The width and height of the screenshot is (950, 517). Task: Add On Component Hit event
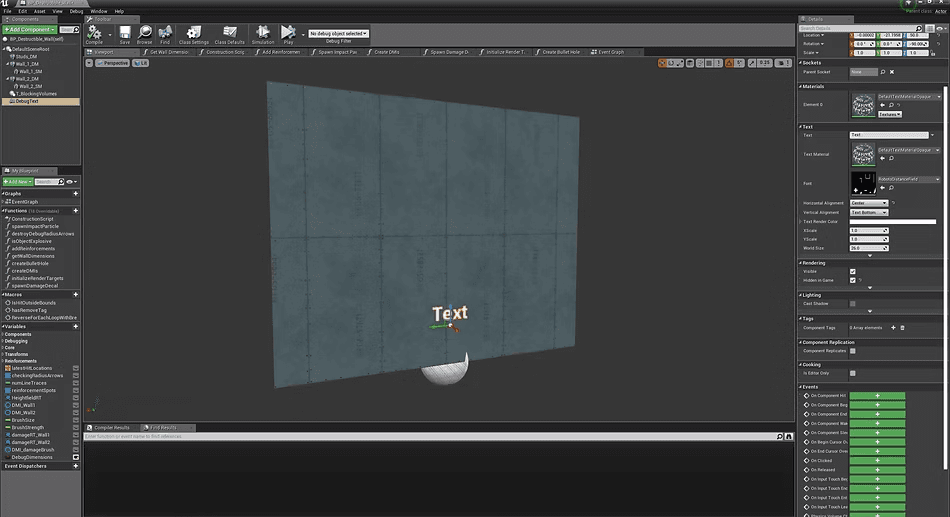click(x=877, y=396)
